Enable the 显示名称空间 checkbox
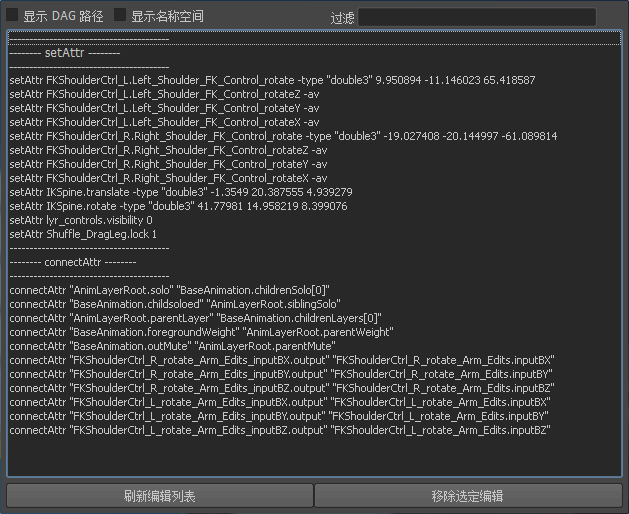The width and height of the screenshot is (629, 514). click(x=121, y=16)
